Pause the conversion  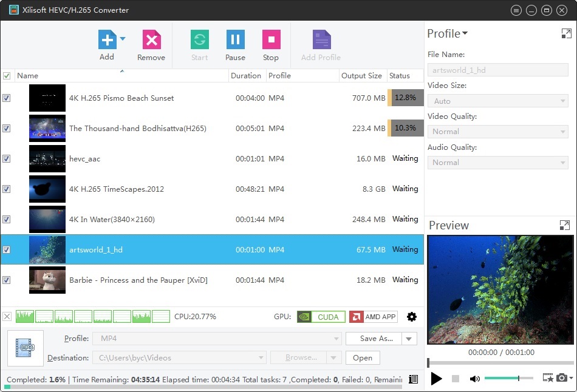tap(235, 41)
